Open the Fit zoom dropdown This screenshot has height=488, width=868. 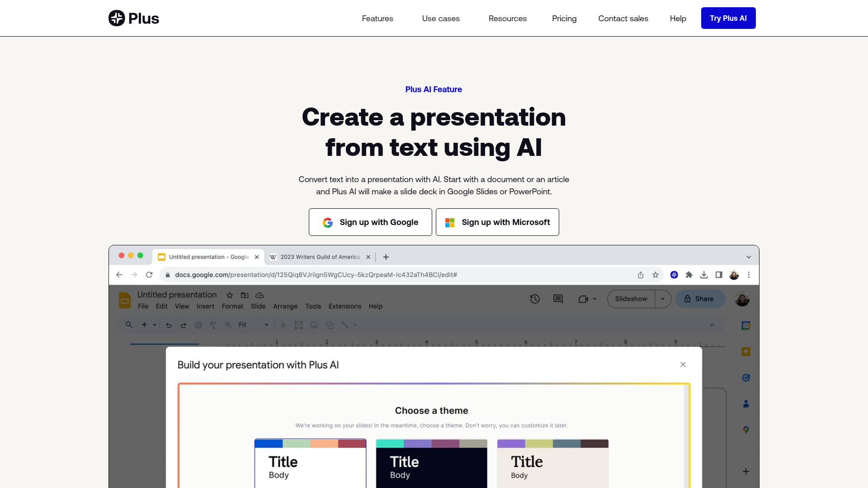coord(253,325)
